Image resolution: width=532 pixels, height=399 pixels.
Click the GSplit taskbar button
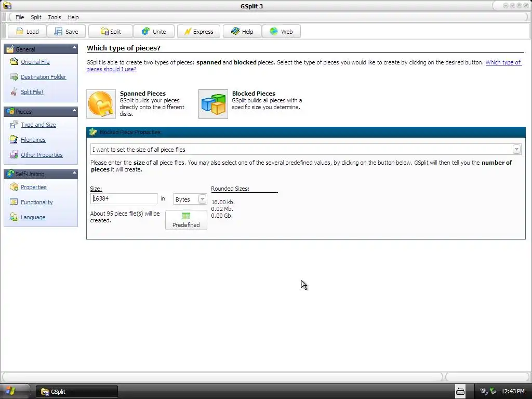[77, 392]
